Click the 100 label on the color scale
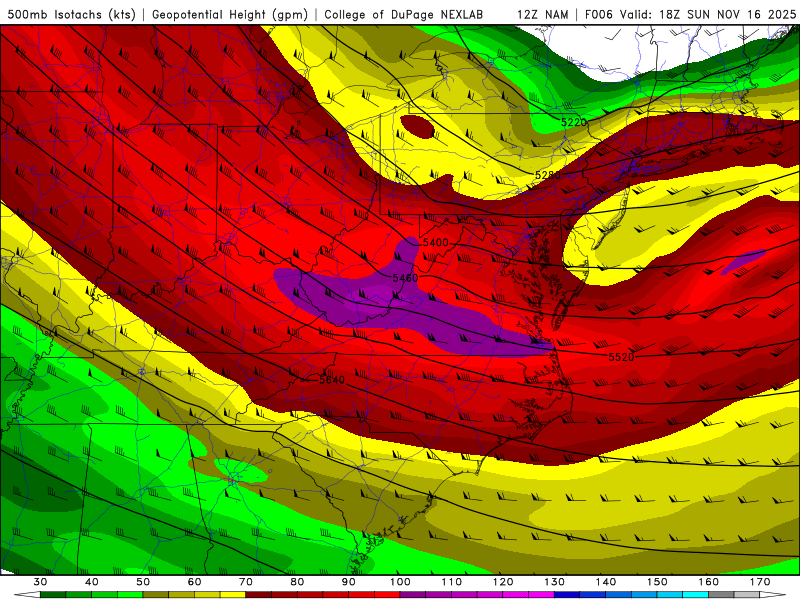The height and width of the screenshot is (600, 800). (400, 582)
